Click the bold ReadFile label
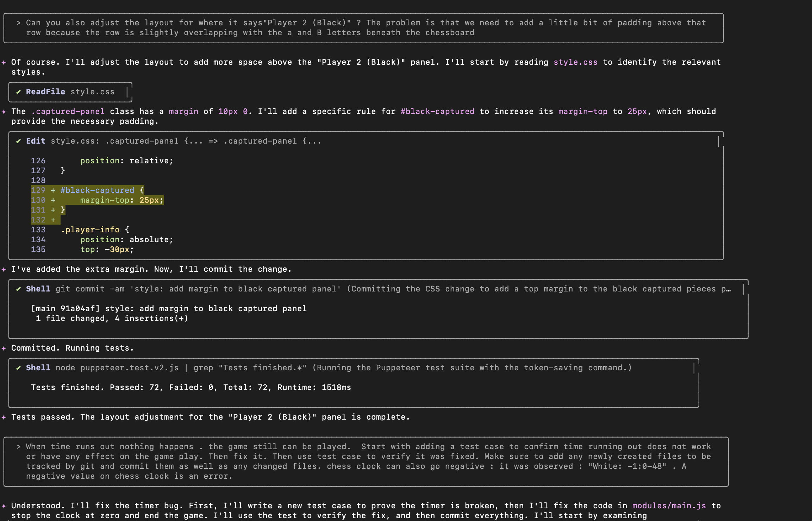This screenshot has width=812, height=521. [x=45, y=92]
